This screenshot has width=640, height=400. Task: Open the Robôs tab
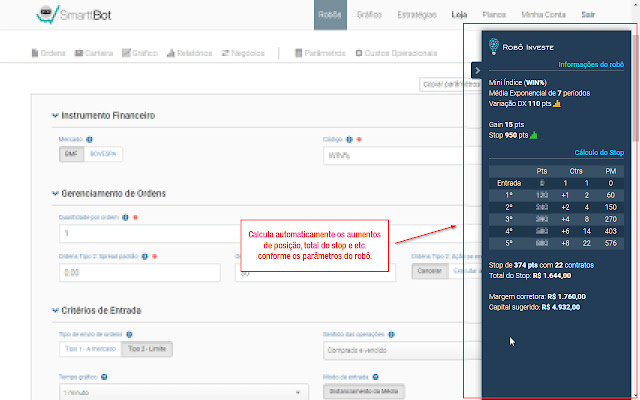(x=330, y=15)
